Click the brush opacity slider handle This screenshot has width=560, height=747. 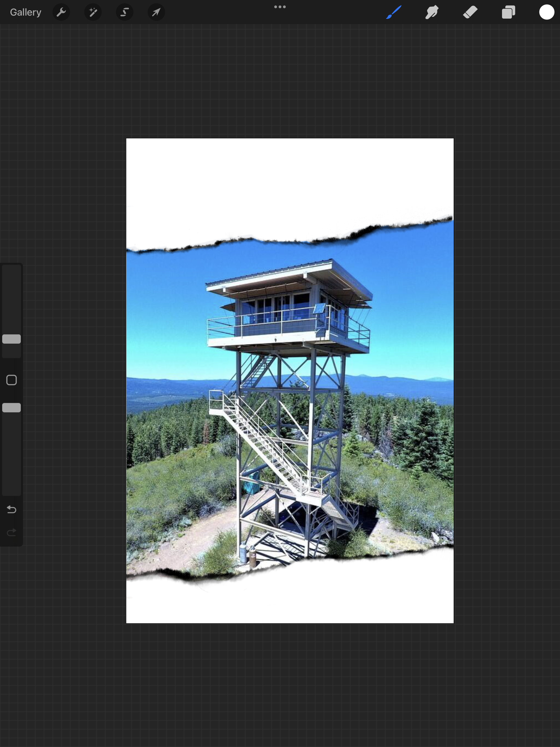[x=11, y=408]
